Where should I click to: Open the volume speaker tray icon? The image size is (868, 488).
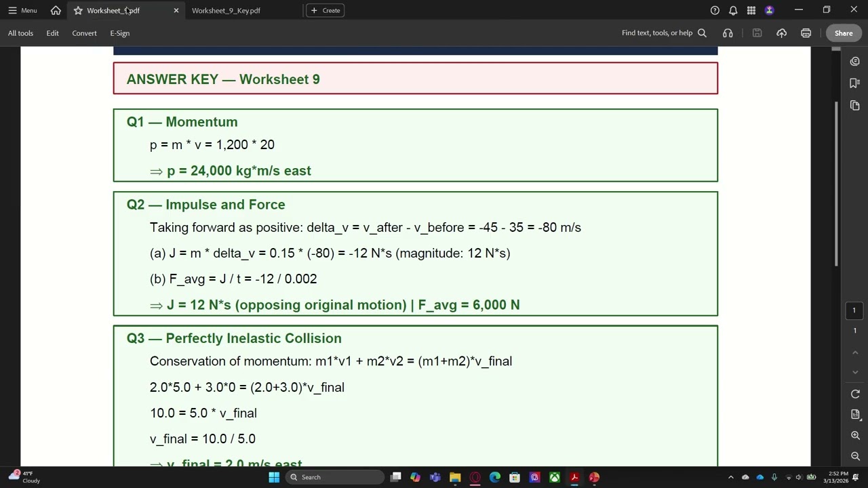(799, 477)
